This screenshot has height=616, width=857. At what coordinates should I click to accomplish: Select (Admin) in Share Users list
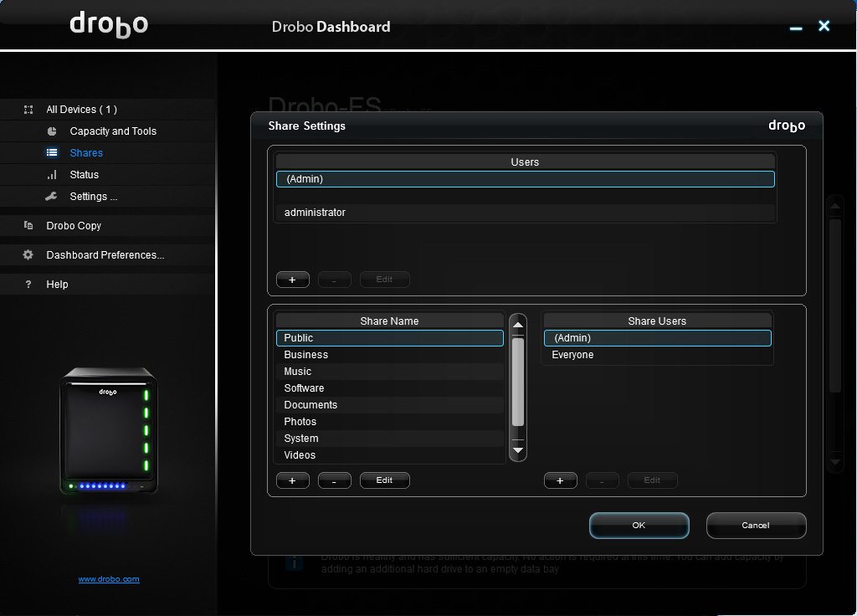point(658,338)
